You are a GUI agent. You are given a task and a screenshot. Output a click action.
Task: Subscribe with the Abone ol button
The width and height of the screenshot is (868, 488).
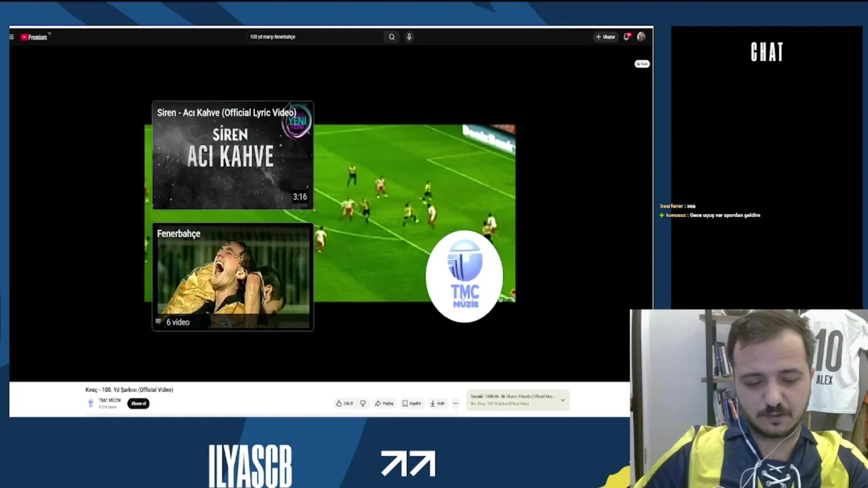[x=138, y=403]
